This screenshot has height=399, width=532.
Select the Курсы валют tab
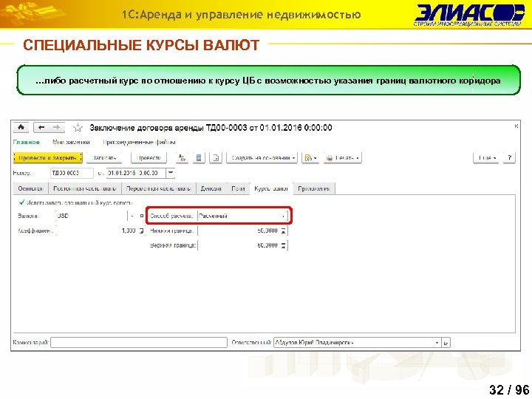coord(271,188)
